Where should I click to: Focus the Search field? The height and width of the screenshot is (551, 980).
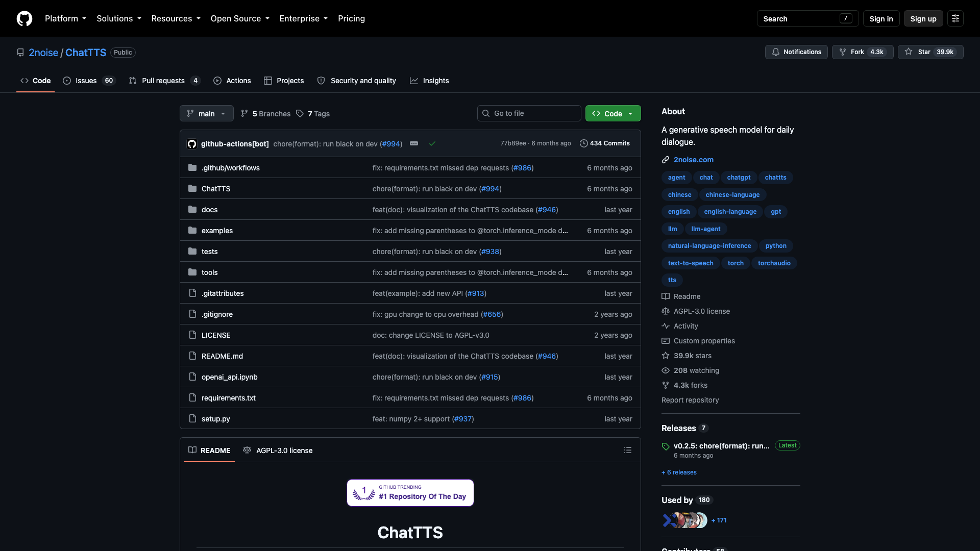[x=807, y=18]
